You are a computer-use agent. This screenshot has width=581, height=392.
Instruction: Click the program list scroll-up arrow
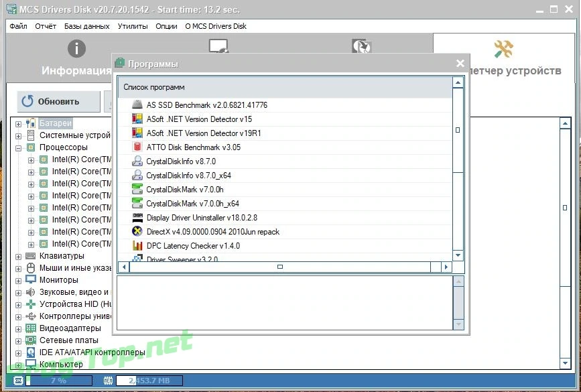pos(458,82)
